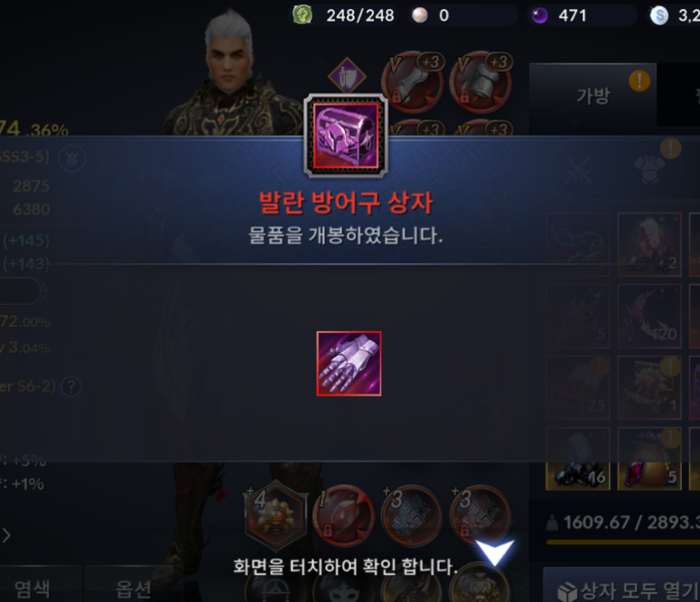
Task: Click the orange alert badge on 가방
Action: [639, 80]
